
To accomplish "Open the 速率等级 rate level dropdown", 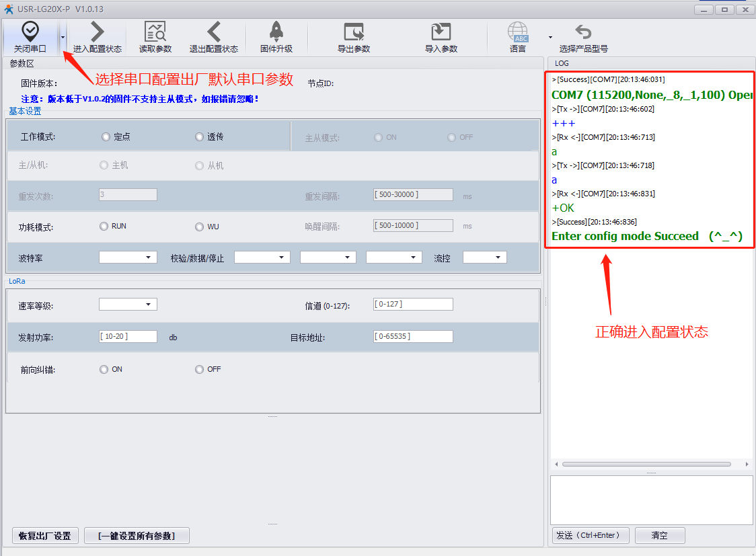I will click(128, 305).
